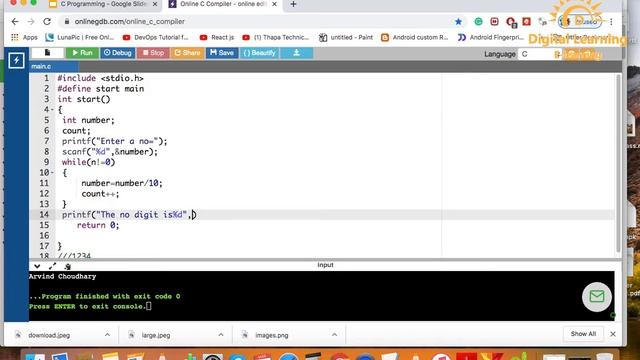The width and height of the screenshot is (640, 360).
Task: Close the downloads bar
Action: tap(613, 334)
